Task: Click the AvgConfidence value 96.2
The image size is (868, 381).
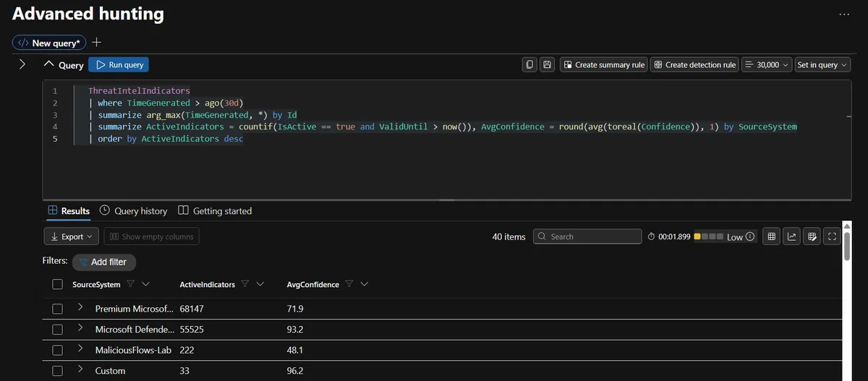Action: point(295,371)
